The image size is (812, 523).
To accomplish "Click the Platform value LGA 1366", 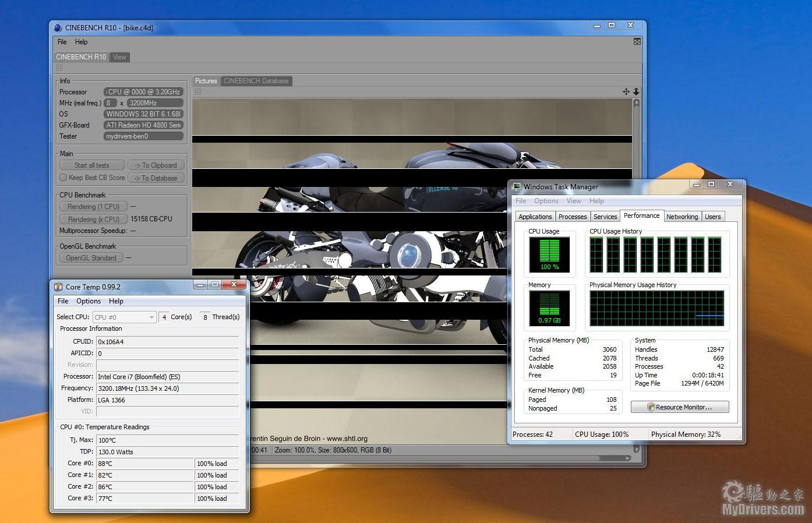I will [x=167, y=400].
